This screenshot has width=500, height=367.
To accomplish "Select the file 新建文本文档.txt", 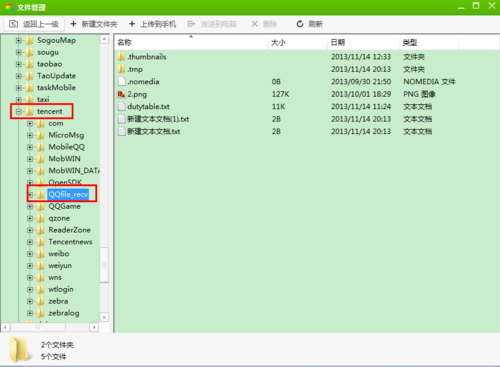I will pos(154,131).
